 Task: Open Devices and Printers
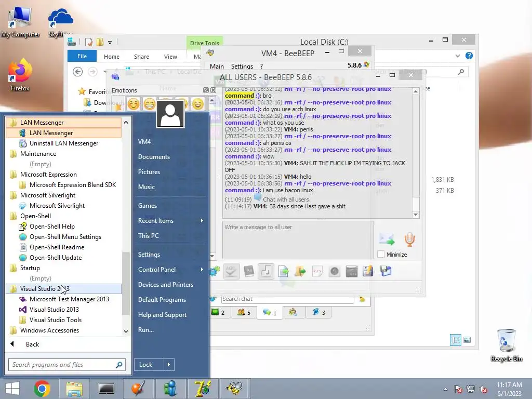point(170,285)
